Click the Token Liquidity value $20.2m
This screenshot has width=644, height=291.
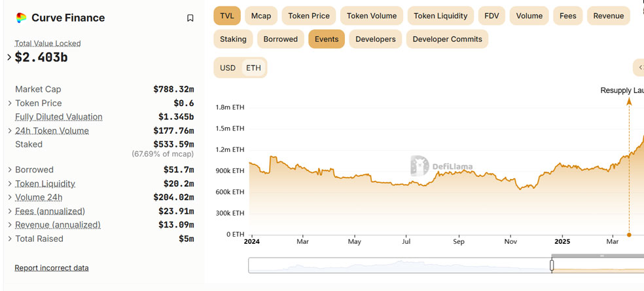179,184
